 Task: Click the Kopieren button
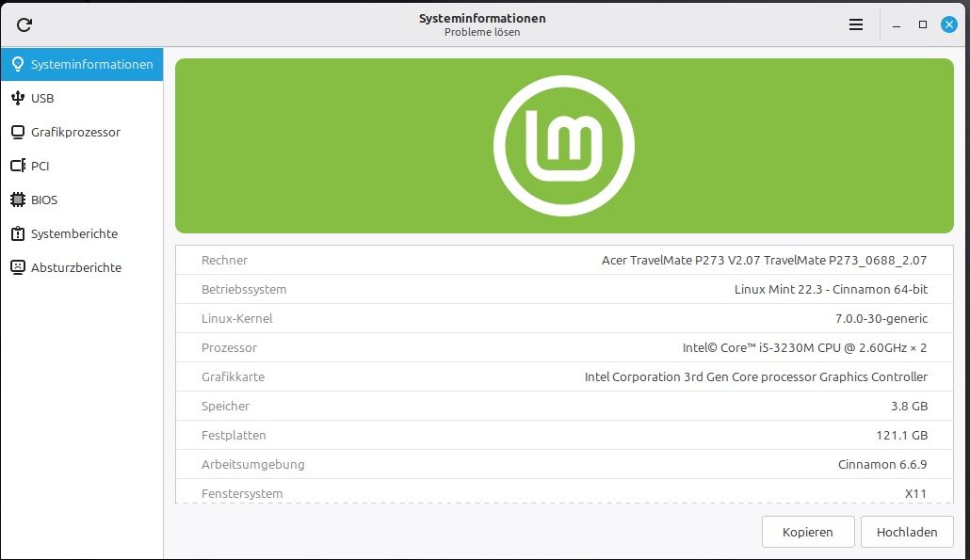click(x=808, y=532)
